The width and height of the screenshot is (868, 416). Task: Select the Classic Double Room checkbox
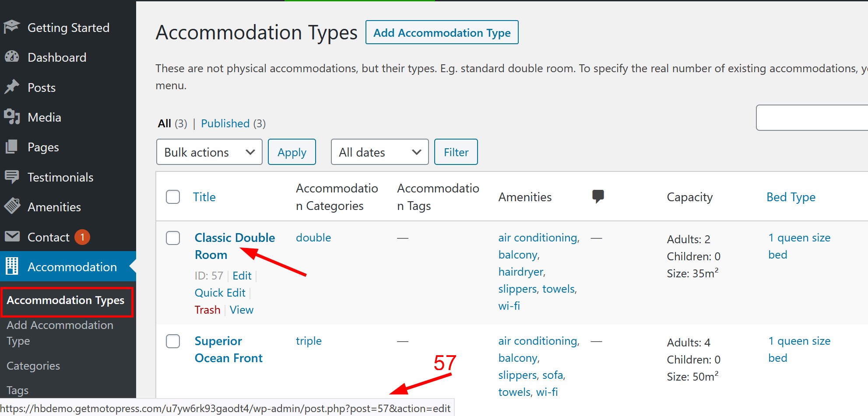click(173, 238)
